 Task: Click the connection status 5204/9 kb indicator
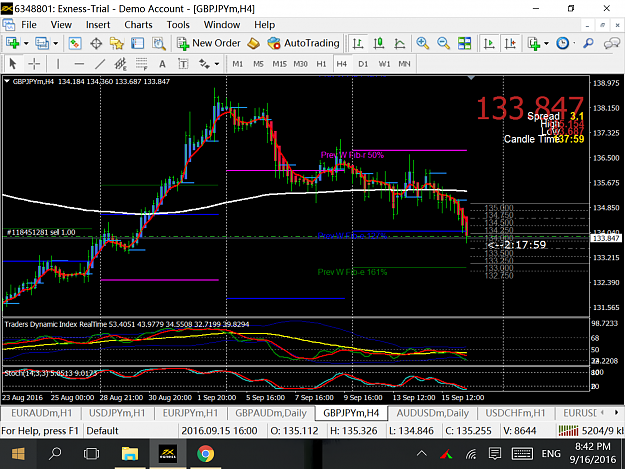(x=591, y=431)
